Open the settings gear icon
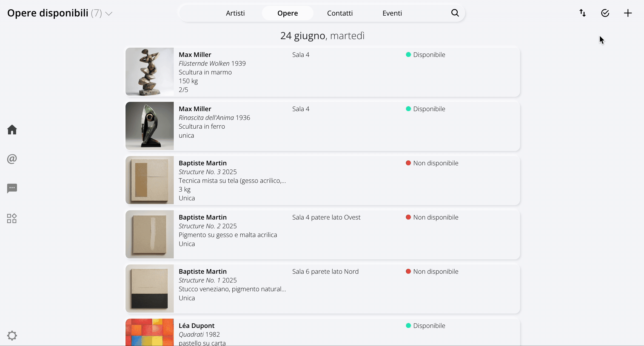644x346 pixels. point(12,335)
